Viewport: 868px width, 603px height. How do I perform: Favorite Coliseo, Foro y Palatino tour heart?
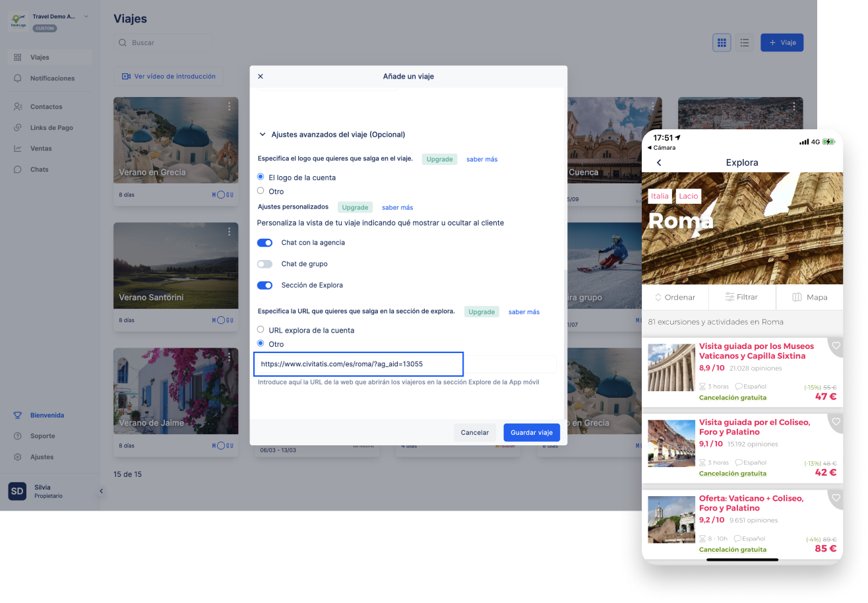coord(836,422)
